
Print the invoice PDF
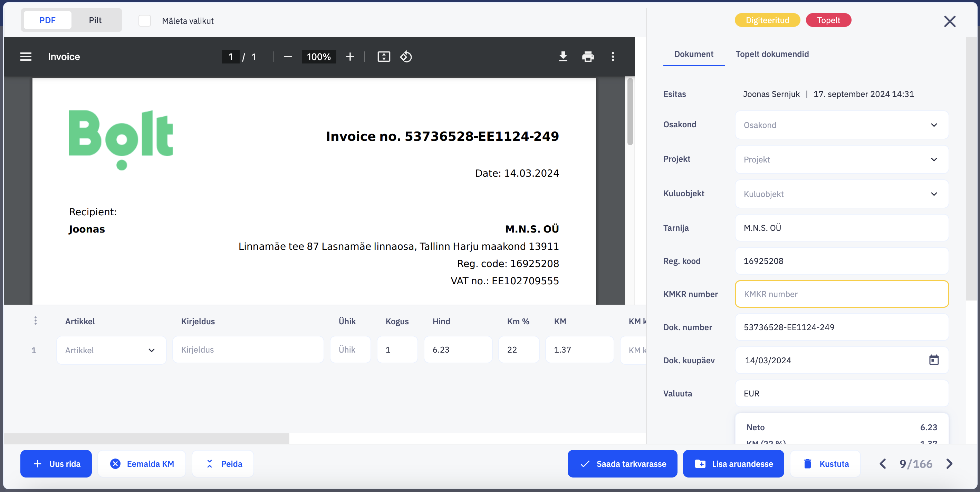[588, 57]
